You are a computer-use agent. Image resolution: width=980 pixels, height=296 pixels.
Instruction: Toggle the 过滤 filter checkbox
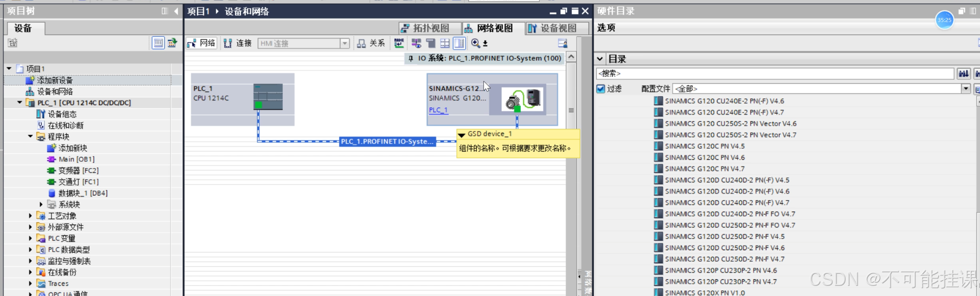601,88
